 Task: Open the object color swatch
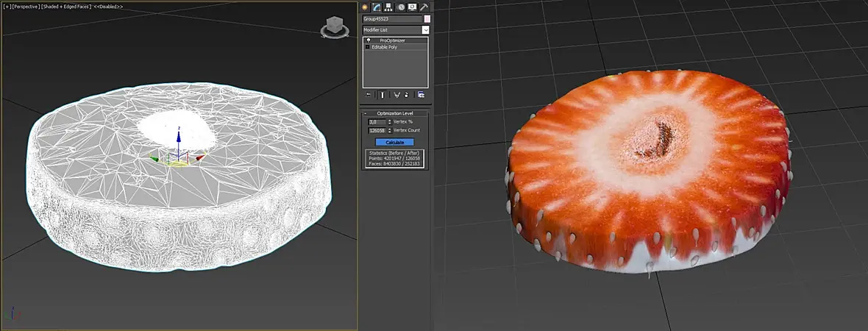427,19
